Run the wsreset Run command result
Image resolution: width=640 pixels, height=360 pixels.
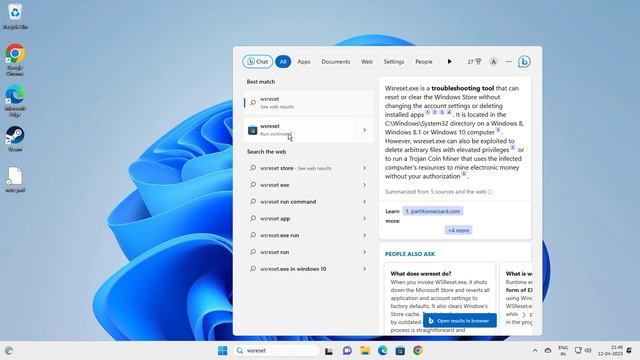300,130
